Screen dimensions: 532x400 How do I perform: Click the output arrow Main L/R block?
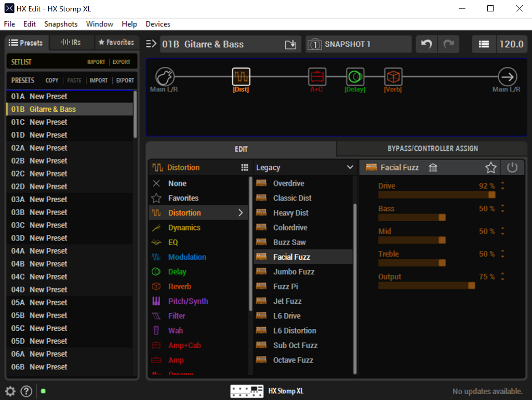click(507, 77)
